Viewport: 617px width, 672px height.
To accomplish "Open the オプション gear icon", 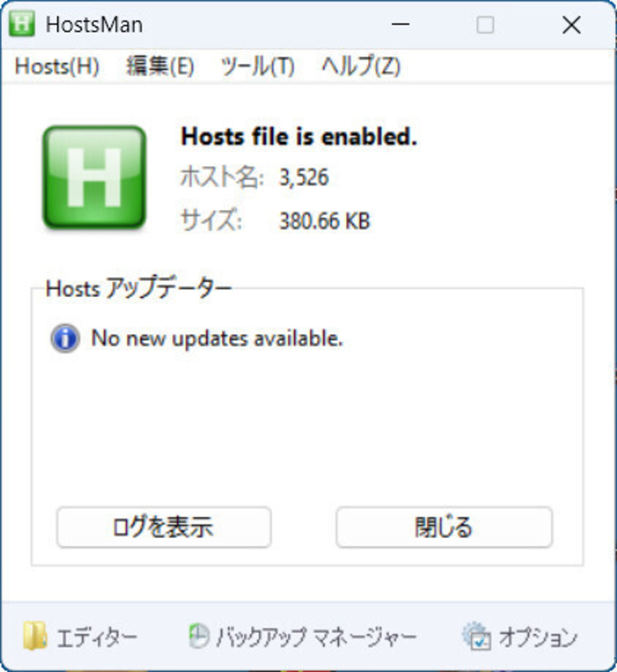I will [477, 636].
